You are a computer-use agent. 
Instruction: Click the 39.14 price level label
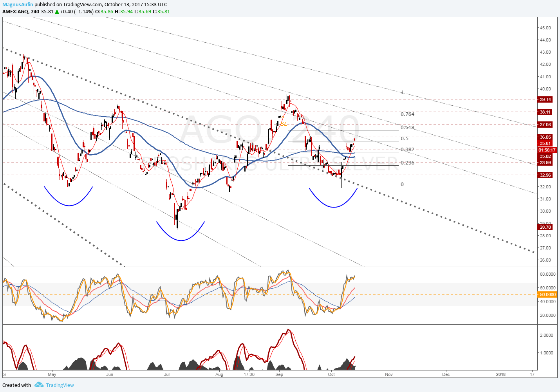546,99
